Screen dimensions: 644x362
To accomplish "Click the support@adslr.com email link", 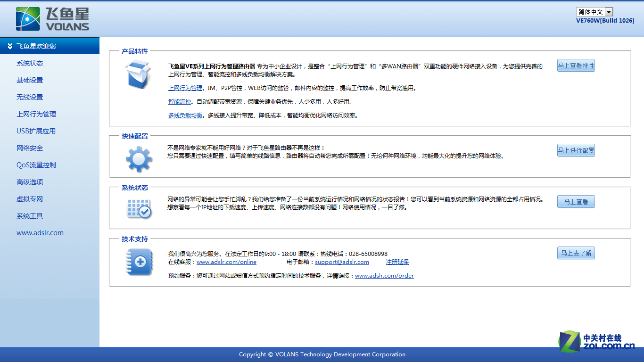I will [x=342, y=262].
